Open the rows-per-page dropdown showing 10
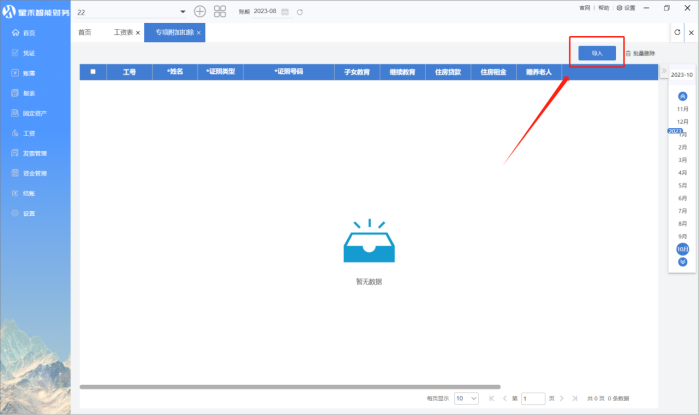Screen dimensions: 699x415 click(466, 398)
